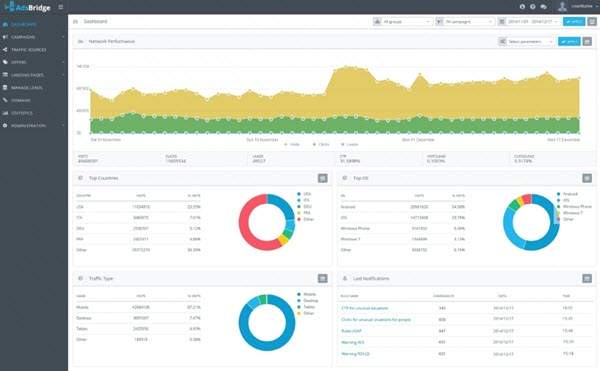Click green segment of Top OS donut
Image resolution: width=600 pixels, height=371 pixels.
514,205
